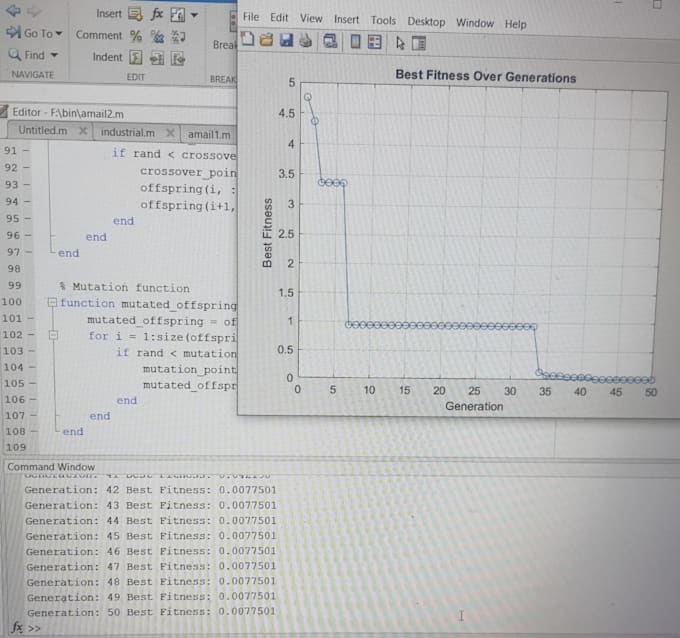Select the Edit Plot arrow tool
The height and width of the screenshot is (638, 680).
pos(400,43)
